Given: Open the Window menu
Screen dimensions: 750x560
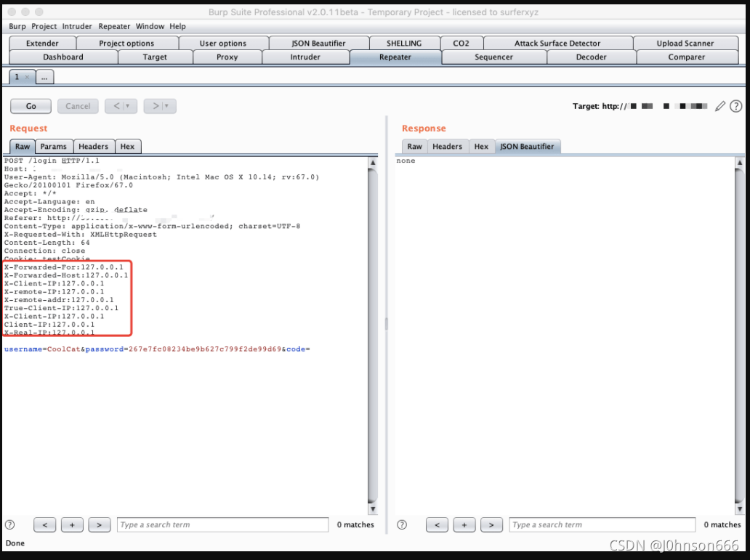Looking at the screenshot, I should coord(150,26).
